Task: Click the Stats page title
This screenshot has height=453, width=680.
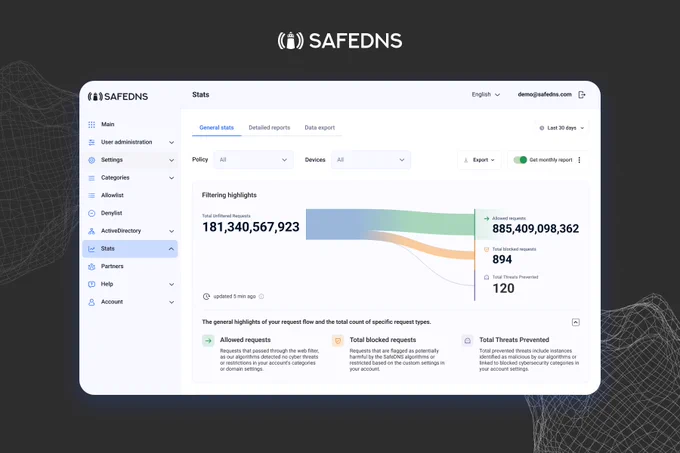Action: point(201,95)
